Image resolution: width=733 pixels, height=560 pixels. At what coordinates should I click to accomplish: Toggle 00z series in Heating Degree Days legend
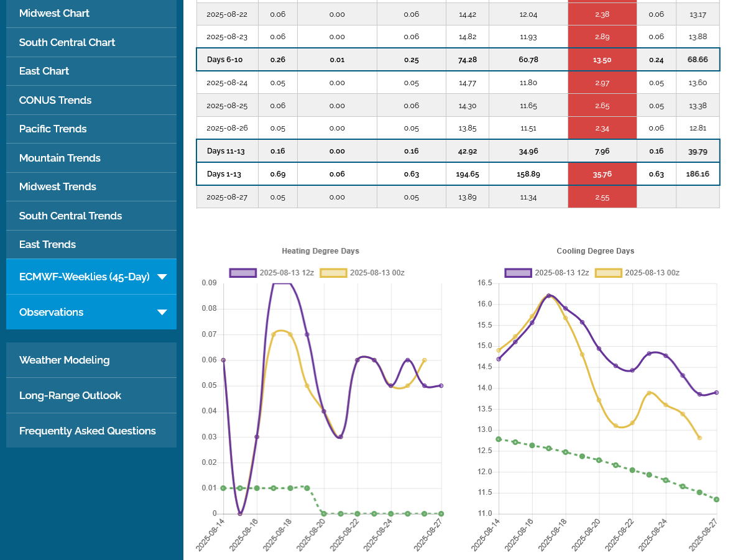(x=333, y=273)
